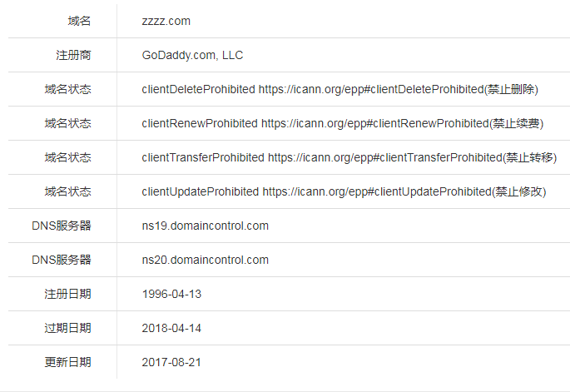This screenshot has height=392, width=570.
Task: Click the expiration date 2018-04-14
Action: (x=171, y=328)
